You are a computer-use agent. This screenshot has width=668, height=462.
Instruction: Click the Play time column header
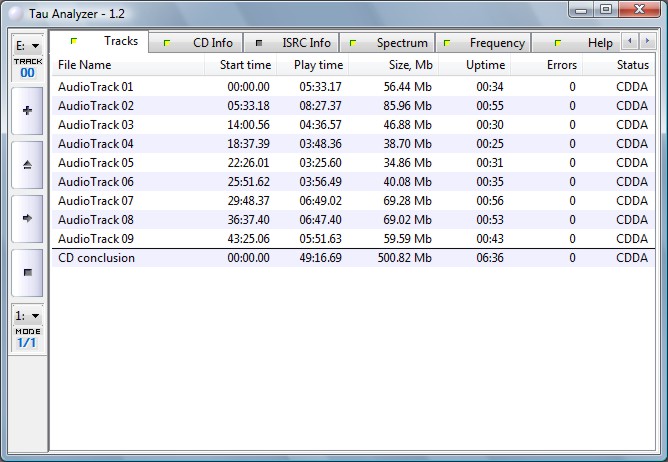click(317, 65)
